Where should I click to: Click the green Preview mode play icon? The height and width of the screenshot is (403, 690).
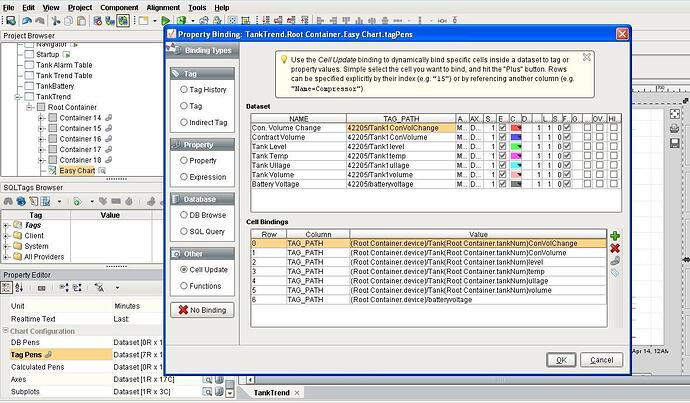[x=165, y=21]
